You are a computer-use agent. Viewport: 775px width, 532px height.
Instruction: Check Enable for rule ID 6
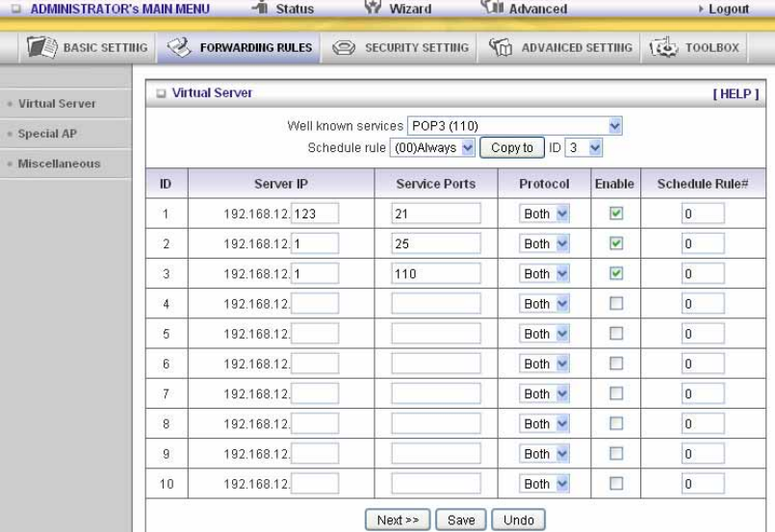tap(616, 364)
